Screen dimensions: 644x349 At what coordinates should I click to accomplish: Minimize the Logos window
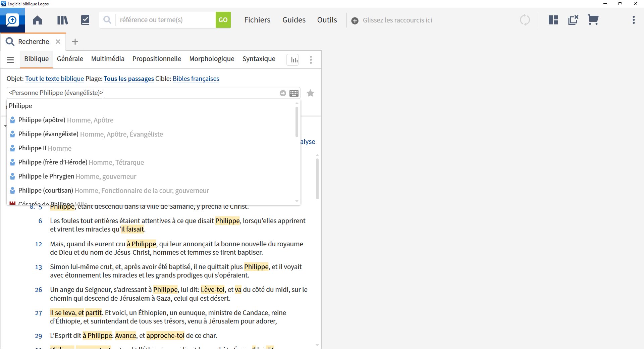[x=605, y=4]
